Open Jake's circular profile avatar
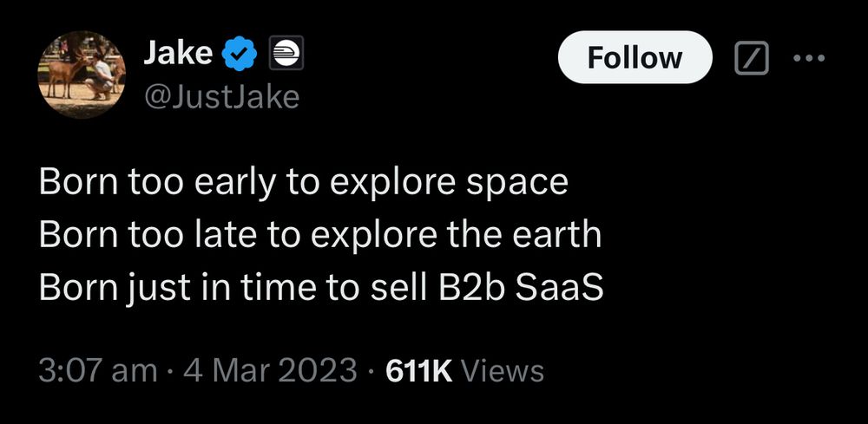 (x=82, y=75)
